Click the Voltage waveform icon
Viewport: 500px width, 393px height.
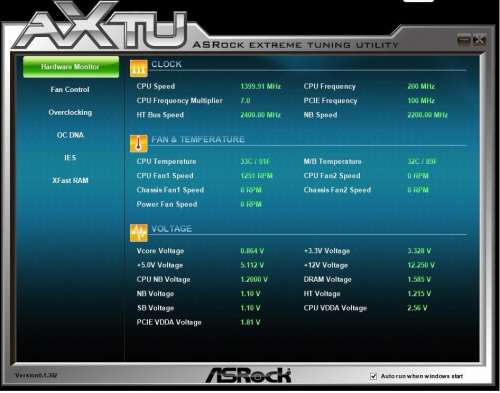click(139, 233)
